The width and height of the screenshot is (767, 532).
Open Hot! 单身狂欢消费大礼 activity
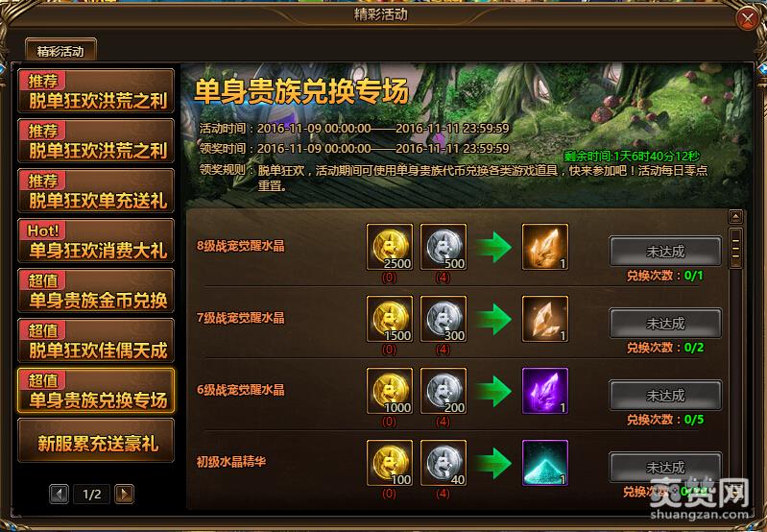(96, 241)
